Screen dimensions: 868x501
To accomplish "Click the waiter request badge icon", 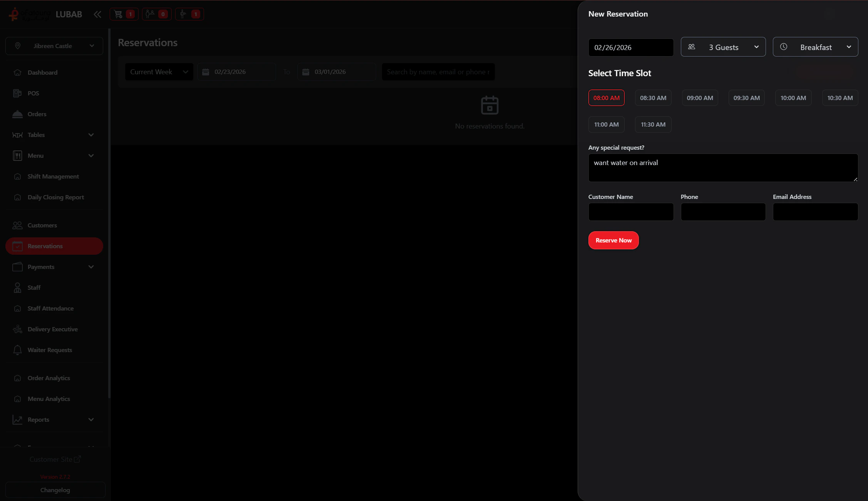I will tap(183, 14).
